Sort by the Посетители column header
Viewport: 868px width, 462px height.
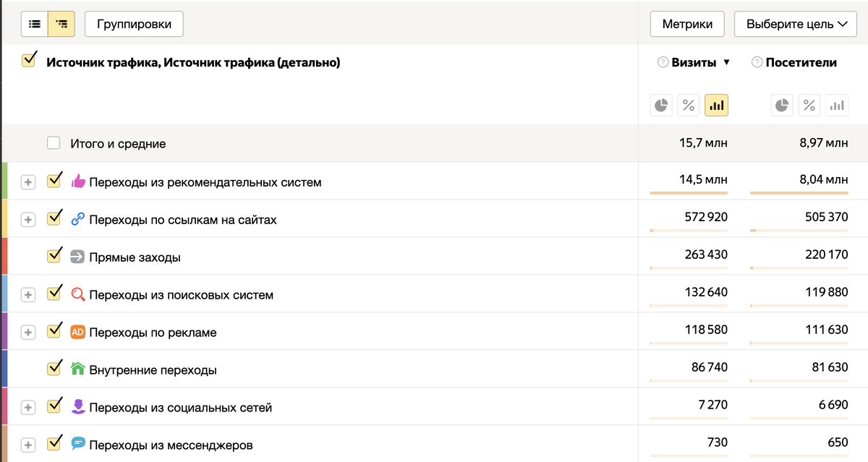[801, 63]
